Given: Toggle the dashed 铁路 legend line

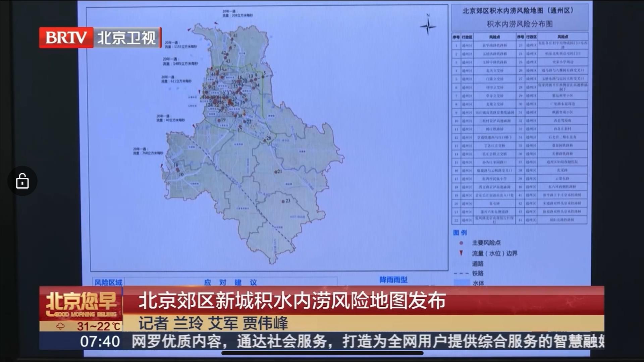Looking at the screenshot, I should coord(461,273).
